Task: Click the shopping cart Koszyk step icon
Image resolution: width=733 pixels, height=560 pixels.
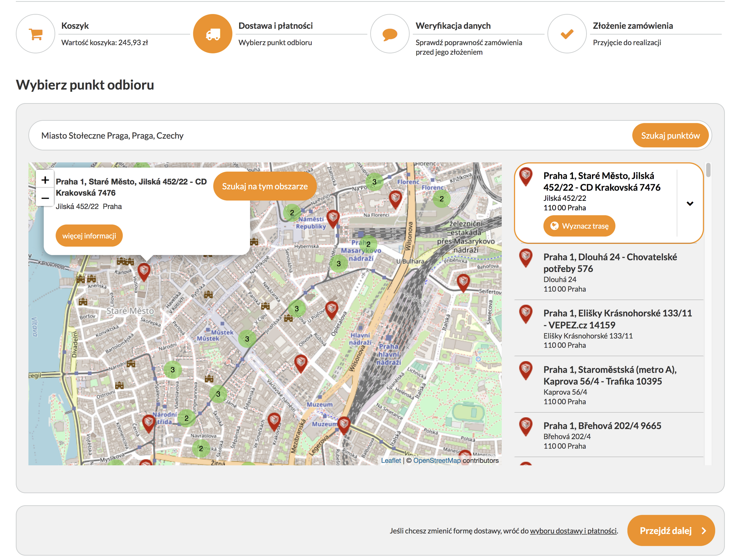Action: (x=35, y=34)
